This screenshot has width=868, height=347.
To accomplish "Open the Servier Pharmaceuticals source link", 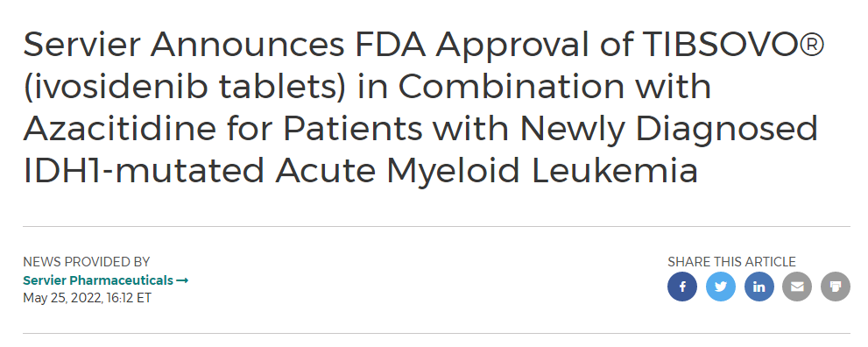I will click(x=98, y=280).
